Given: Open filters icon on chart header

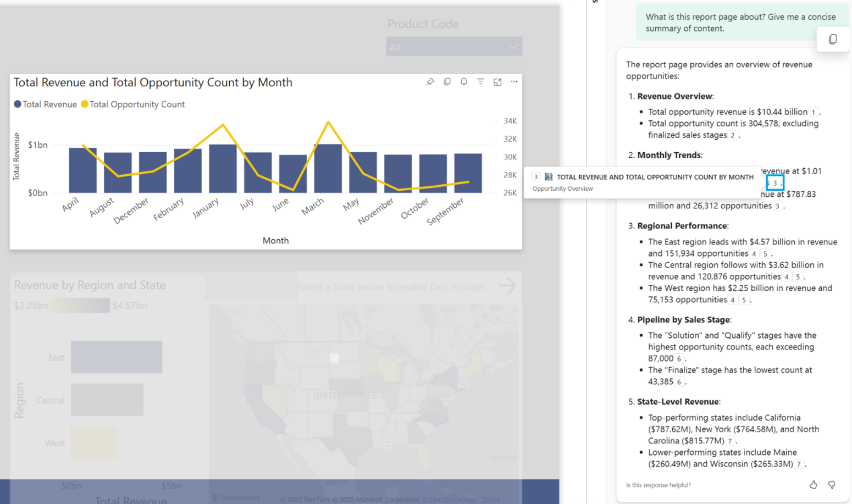Looking at the screenshot, I should pos(480,82).
